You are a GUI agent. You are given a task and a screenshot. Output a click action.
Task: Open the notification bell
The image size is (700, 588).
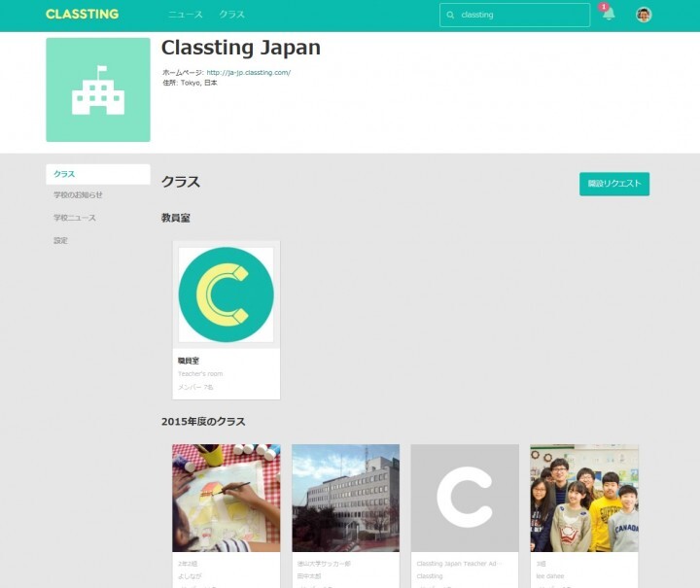(609, 15)
